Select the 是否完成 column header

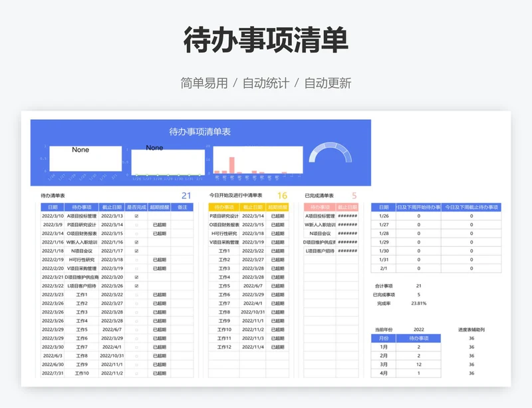136,207
